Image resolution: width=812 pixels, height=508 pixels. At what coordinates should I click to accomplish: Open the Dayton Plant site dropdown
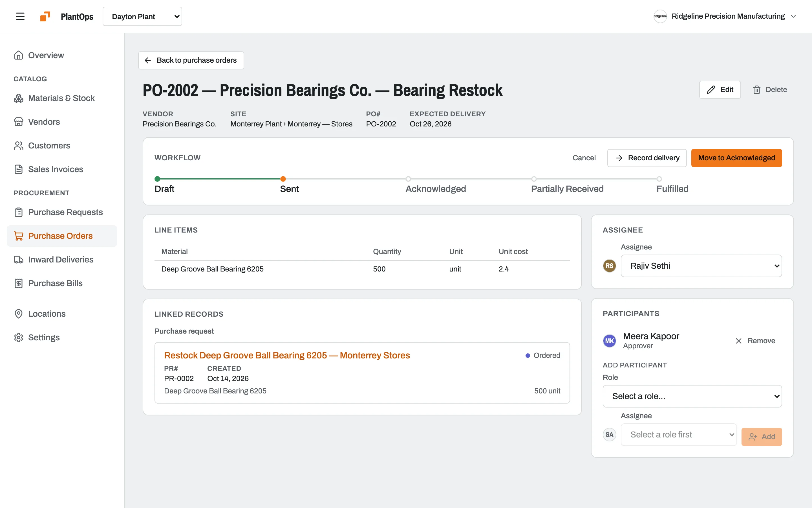click(x=142, y=16)
